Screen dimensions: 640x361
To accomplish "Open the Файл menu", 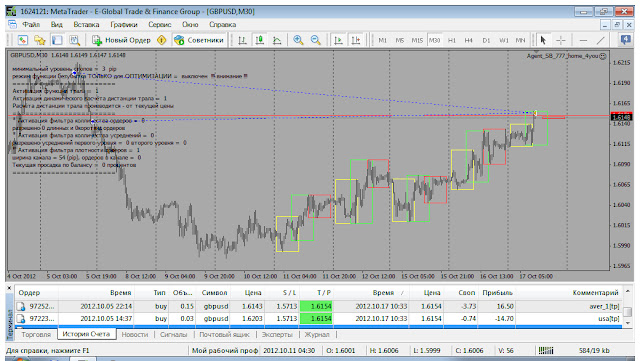I will [31, 25].
